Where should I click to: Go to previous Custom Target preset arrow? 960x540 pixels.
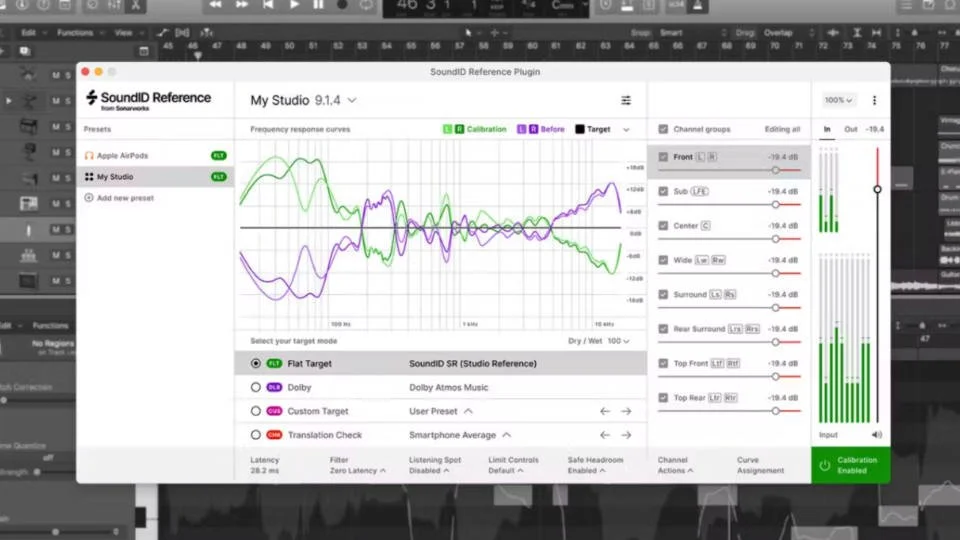pos(605,411)
